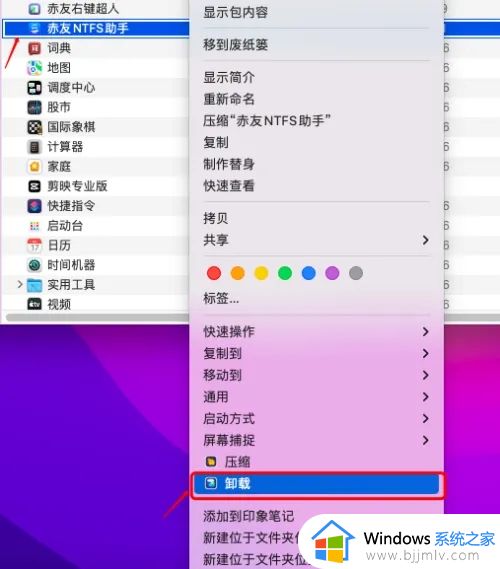Screen dimensions: 500x569
Task: Choose 制作替身 from context menu
Action: 229,164
